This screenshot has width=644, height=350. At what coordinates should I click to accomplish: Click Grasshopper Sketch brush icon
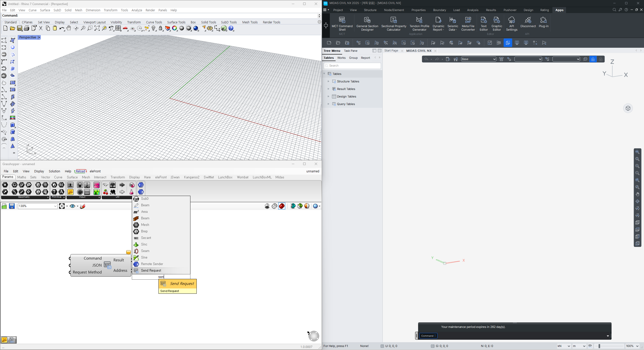click(83, 206)
